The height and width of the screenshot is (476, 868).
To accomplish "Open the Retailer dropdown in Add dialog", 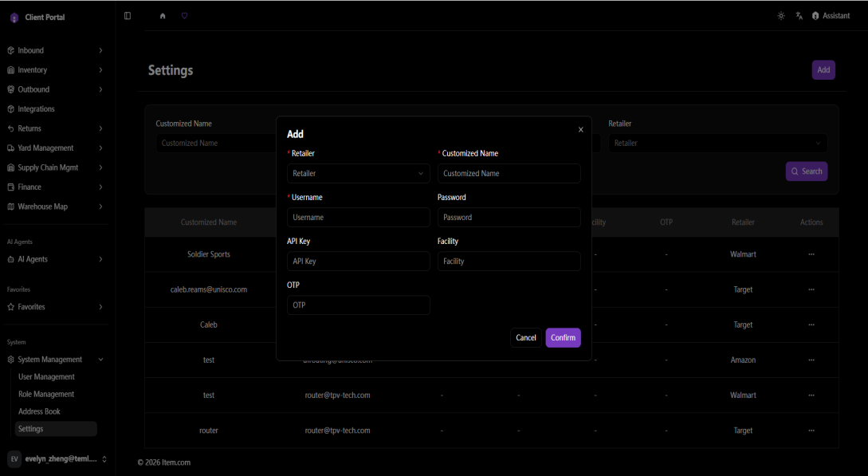I will pos(358,173).
